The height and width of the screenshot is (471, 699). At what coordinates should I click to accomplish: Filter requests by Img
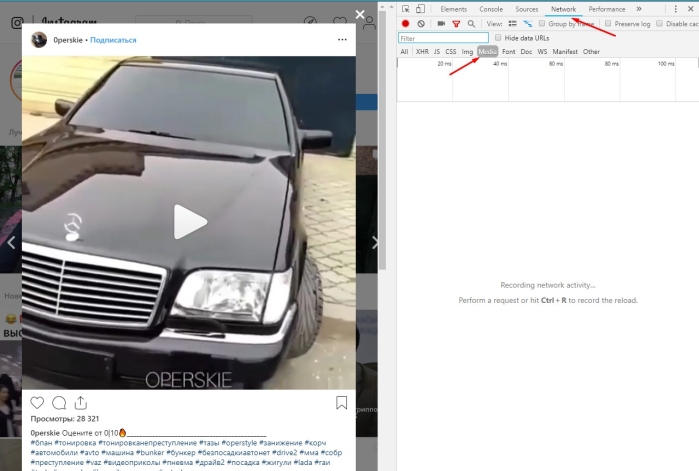[x=467, y=52]
